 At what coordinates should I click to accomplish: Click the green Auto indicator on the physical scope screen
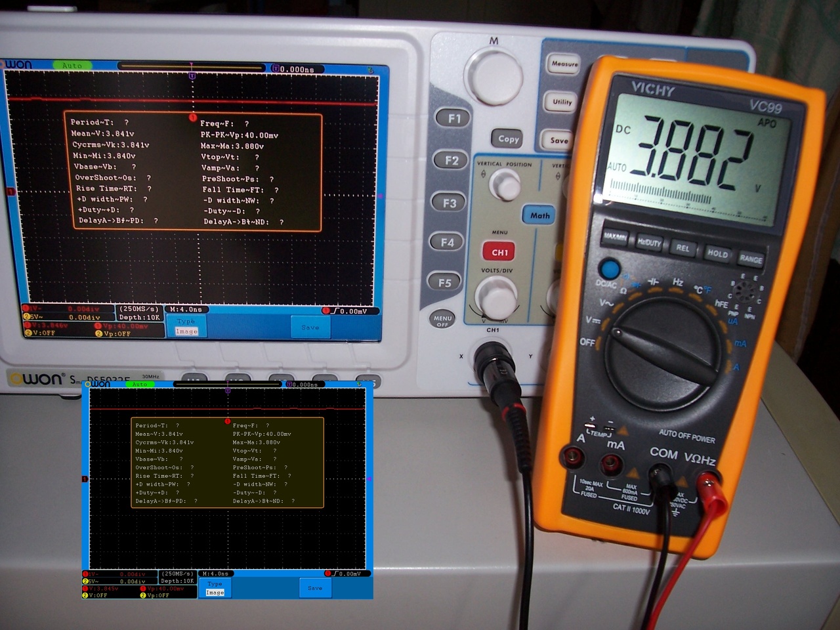coord(72,66)
